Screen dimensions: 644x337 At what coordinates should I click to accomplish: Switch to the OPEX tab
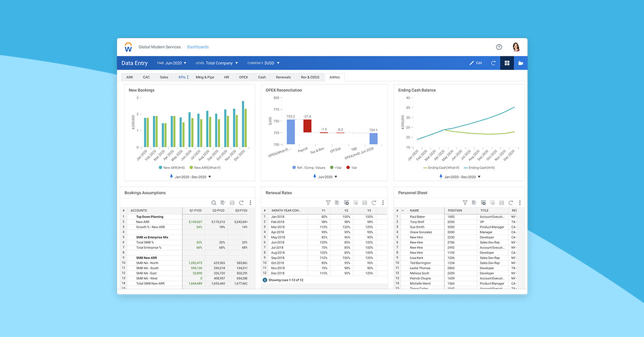(x=243, y=77)
